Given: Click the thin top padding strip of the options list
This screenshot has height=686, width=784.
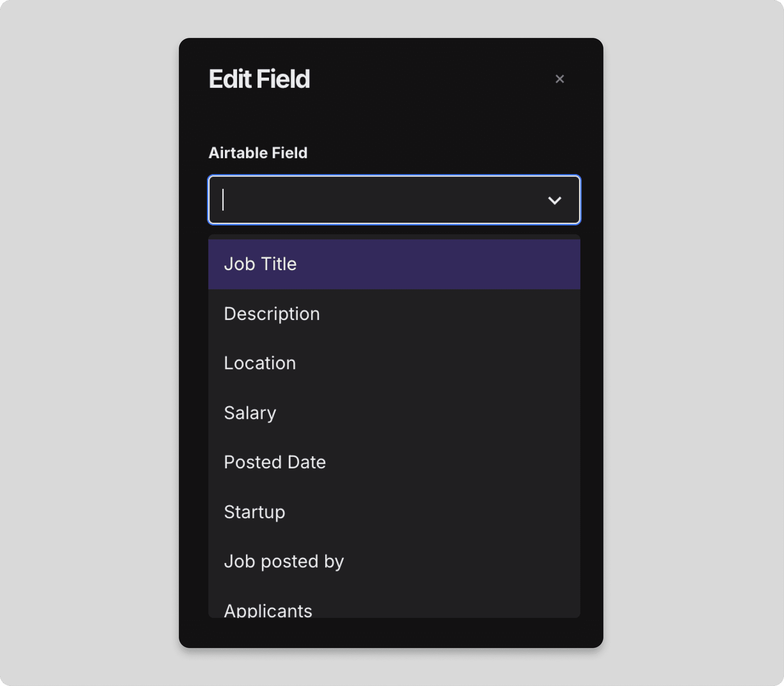Looking at the screenshot, I should click(394, 237).
